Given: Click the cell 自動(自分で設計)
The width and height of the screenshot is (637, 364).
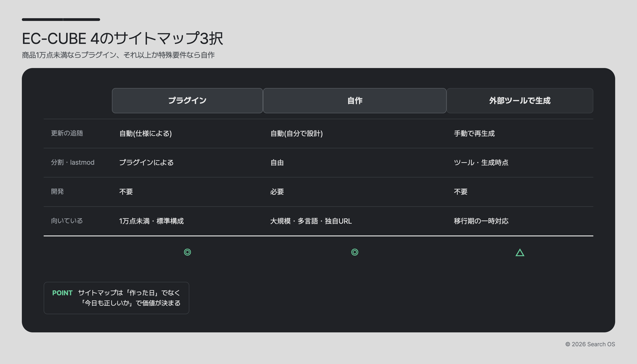Looking at the screenshot, I should (x=296, y=134).
